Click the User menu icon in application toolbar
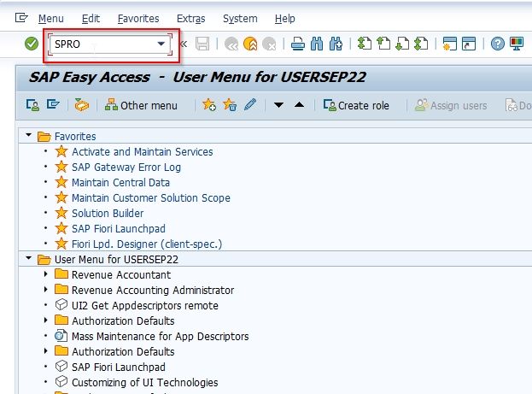This screenshot has height=394, width=532. (x=32, y=105)
